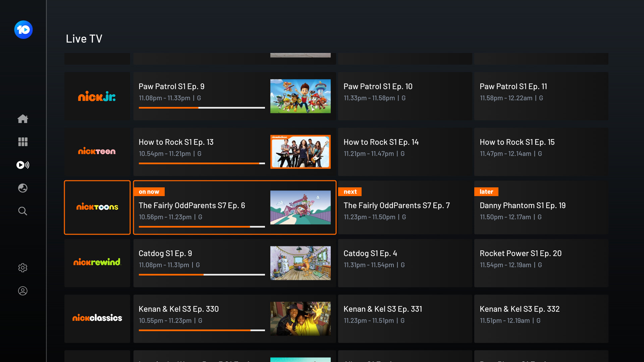Select the NickTeen channel logo
The width and height of the screenshot is (644, 362).
[97, 152]
